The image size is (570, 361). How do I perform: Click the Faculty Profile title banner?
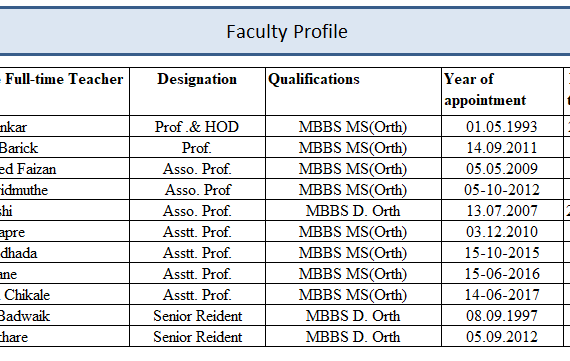pyautogui.click(x=285, y=31)
